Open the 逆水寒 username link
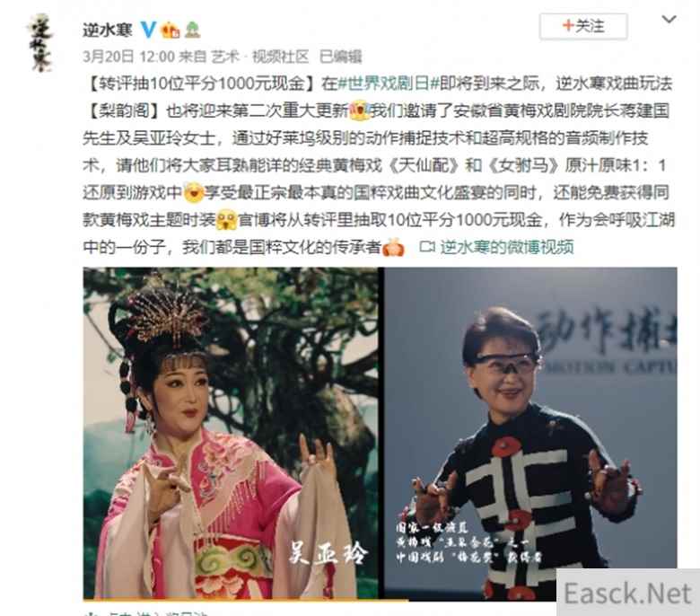Viewport: 700px width, 616px height. click(108, 31)
